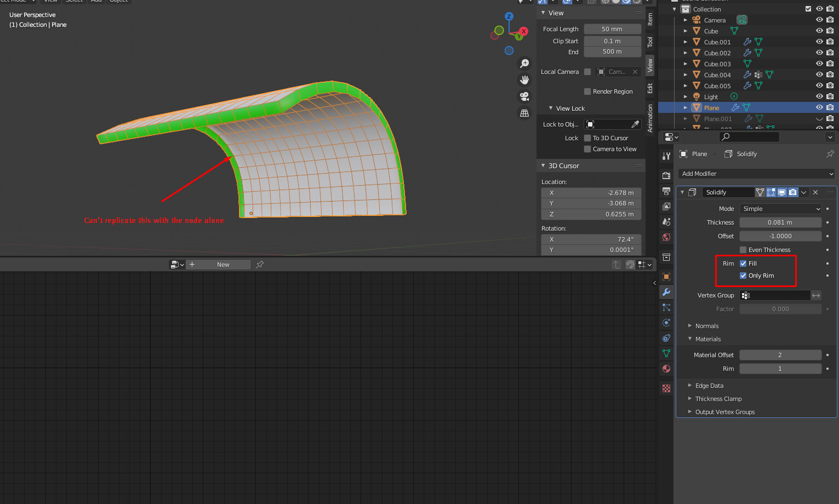Viewport: 839px width, 504px height.
Task: Click the eyedropper in Lock to Object field
Action: pyautogui.click(x=635, y=124)
